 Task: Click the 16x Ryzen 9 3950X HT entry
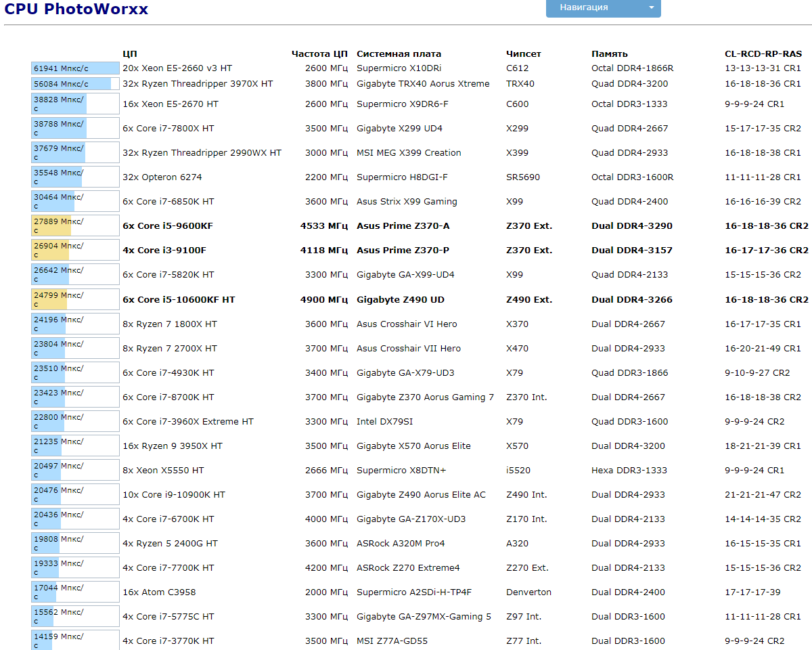173,446
